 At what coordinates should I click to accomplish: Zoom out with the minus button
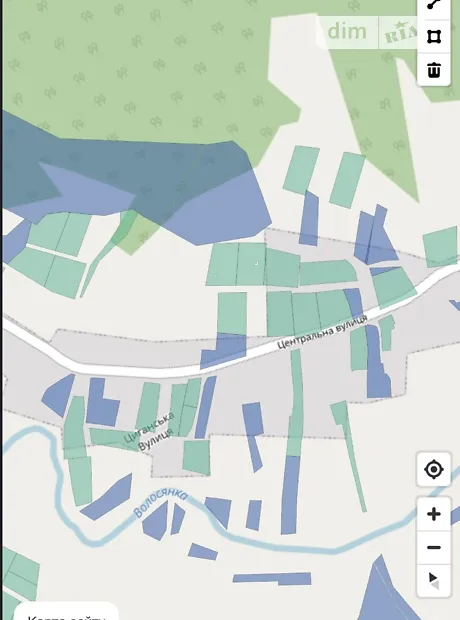pyautogui.click(x=433, y=548)
